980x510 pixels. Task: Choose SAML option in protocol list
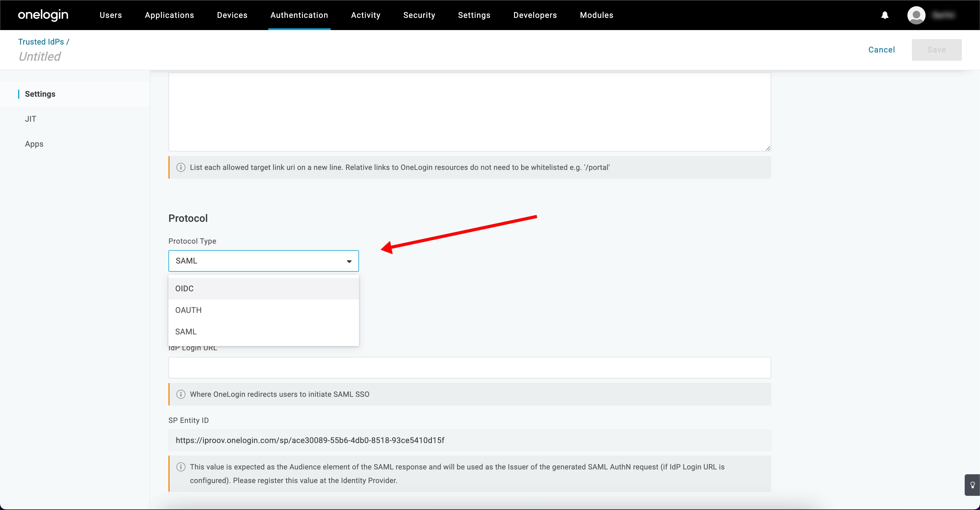point(263,332)
